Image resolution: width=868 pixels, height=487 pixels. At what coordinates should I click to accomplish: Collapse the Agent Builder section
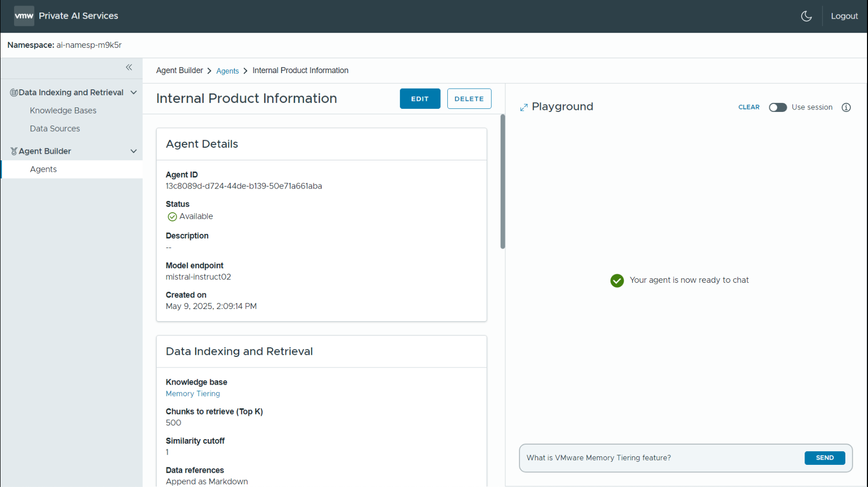[x=133, y=151]
